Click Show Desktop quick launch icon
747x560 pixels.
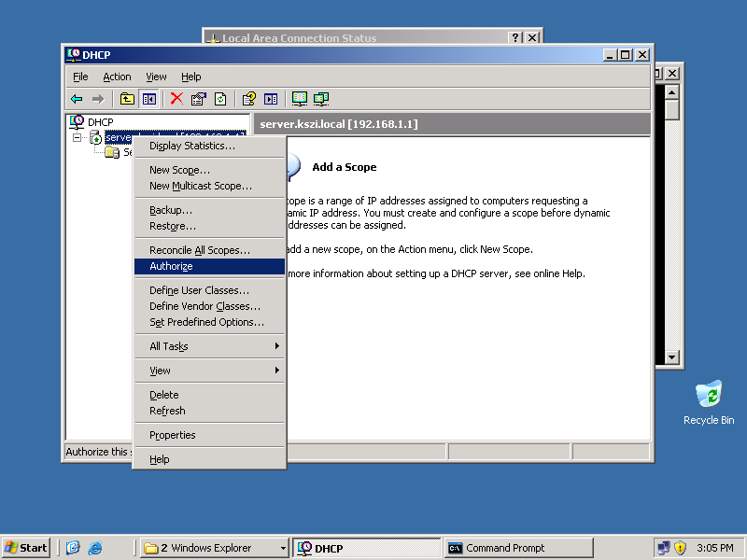73,548
